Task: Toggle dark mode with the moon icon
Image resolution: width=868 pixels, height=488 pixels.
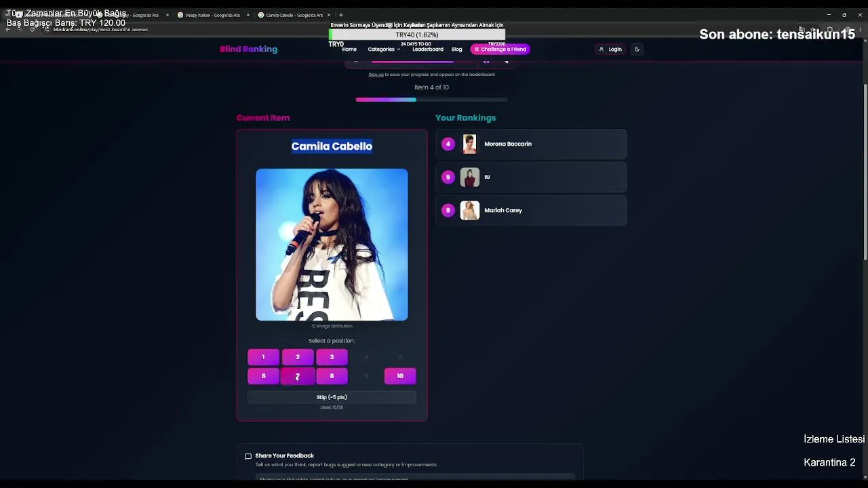Action: pyautogui.click(x=637, y=49)
